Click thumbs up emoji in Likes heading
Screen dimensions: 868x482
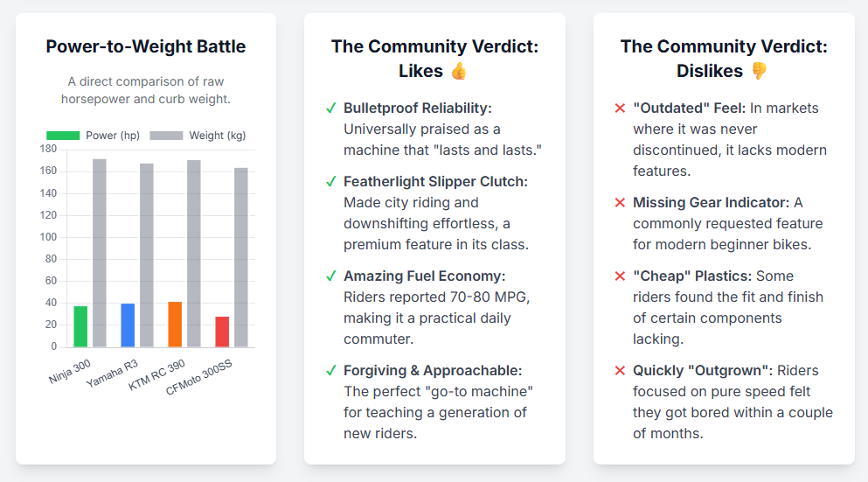(460, 71)
